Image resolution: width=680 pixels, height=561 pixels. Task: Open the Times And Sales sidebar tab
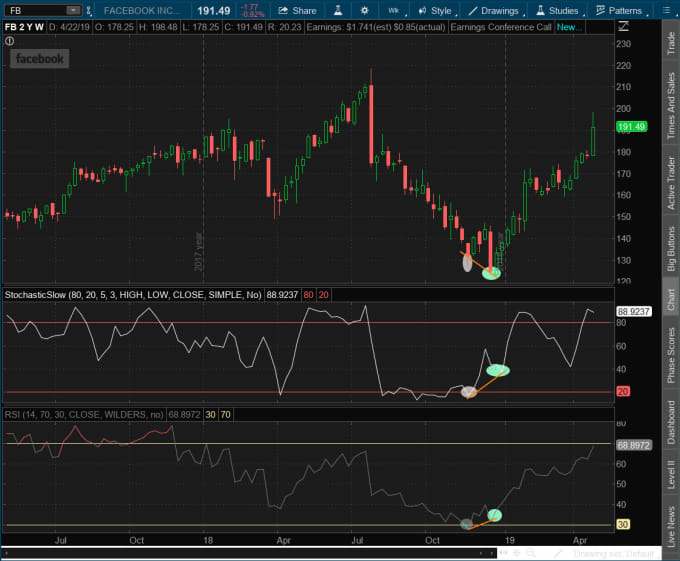click(671, 104)
